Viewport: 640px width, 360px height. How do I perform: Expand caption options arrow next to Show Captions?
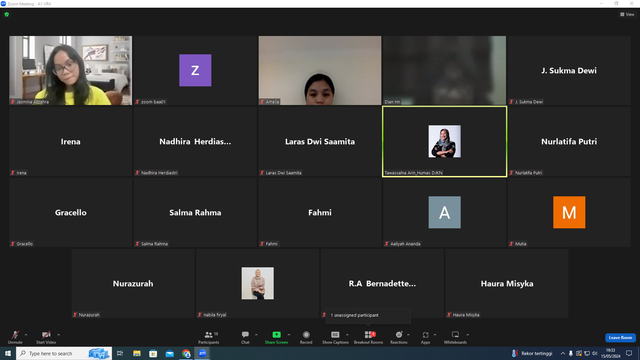(347, 335)
